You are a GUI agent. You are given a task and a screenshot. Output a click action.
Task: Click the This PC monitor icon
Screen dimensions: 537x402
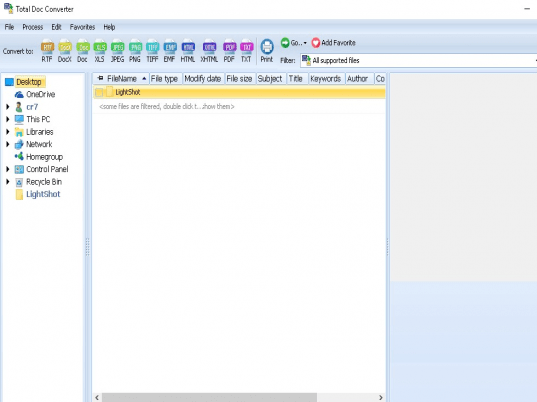19,120
